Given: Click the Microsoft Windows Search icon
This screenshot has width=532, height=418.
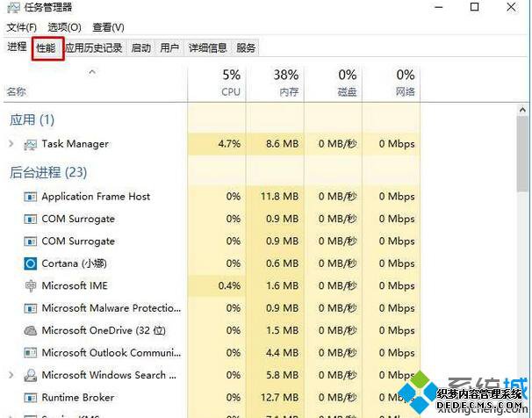Looking at the screenshot, I should point(30,375).
